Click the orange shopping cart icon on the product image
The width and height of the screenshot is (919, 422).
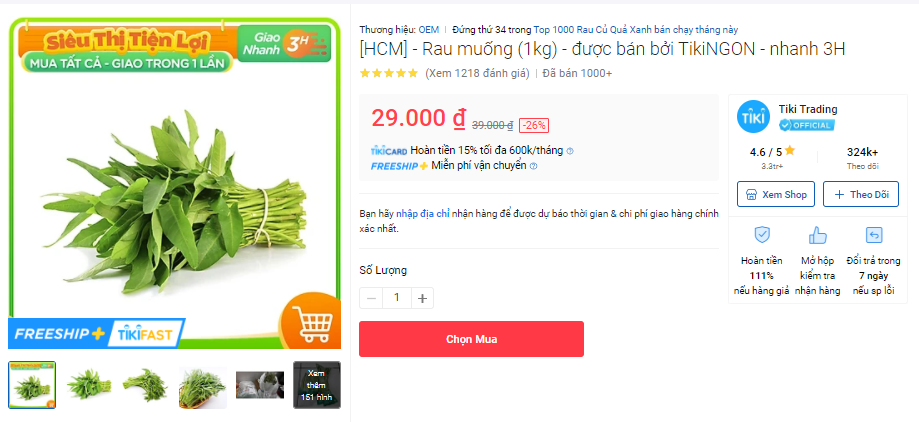pos(311,321)
